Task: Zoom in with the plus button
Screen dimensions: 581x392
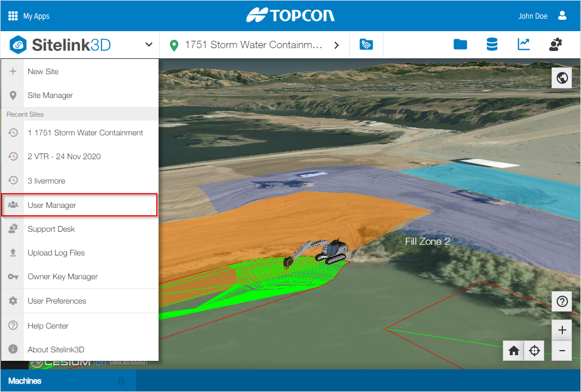Action: tap(562, 330)
